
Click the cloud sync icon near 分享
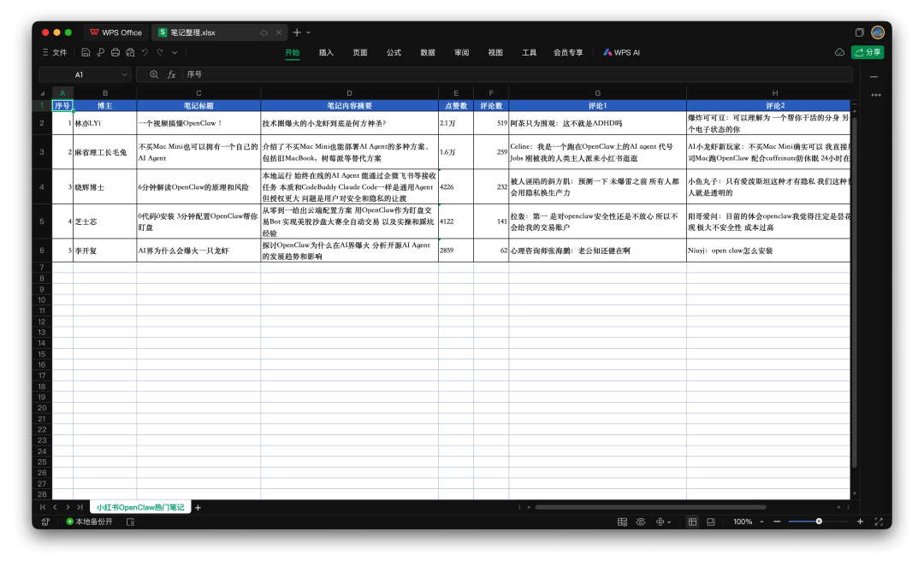[x=839, y=52]
